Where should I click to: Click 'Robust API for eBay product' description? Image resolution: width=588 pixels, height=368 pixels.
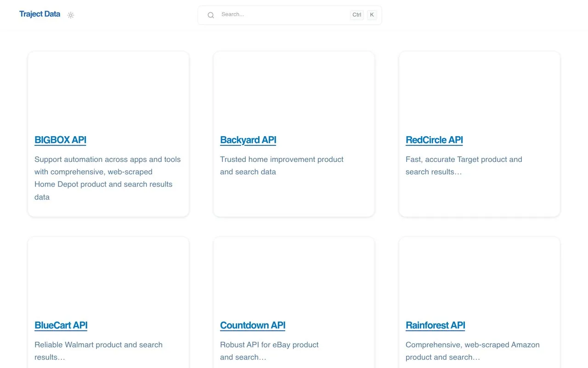[269, 351]
